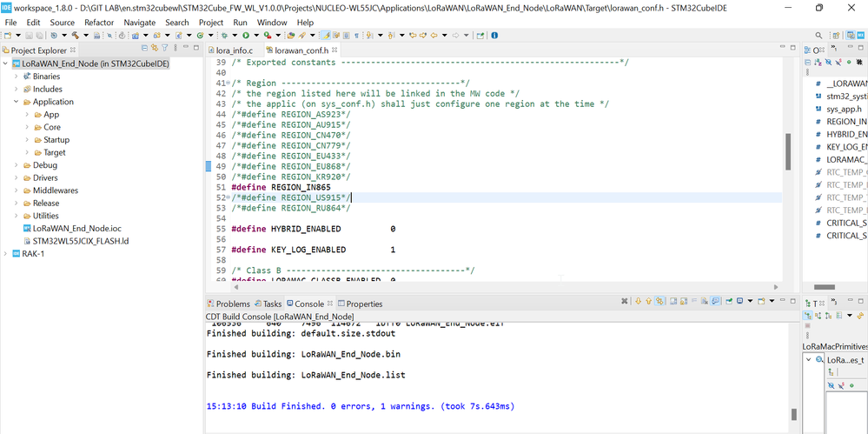This screenshot has height=434, width=868.
Task: Expand the Target folder node
Action: click(27, 152)
